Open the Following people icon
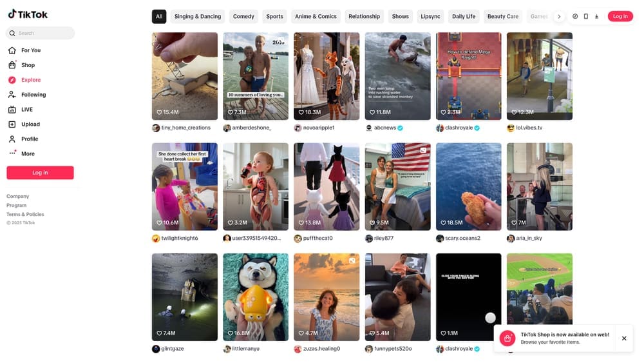The height and width of the screenshot is (363, 644). point(12,95)
